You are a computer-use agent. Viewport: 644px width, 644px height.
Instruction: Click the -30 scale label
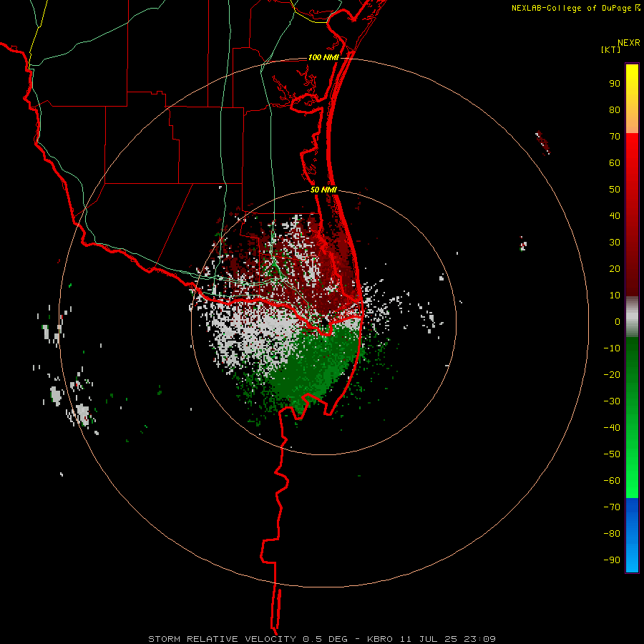point(612,401)
